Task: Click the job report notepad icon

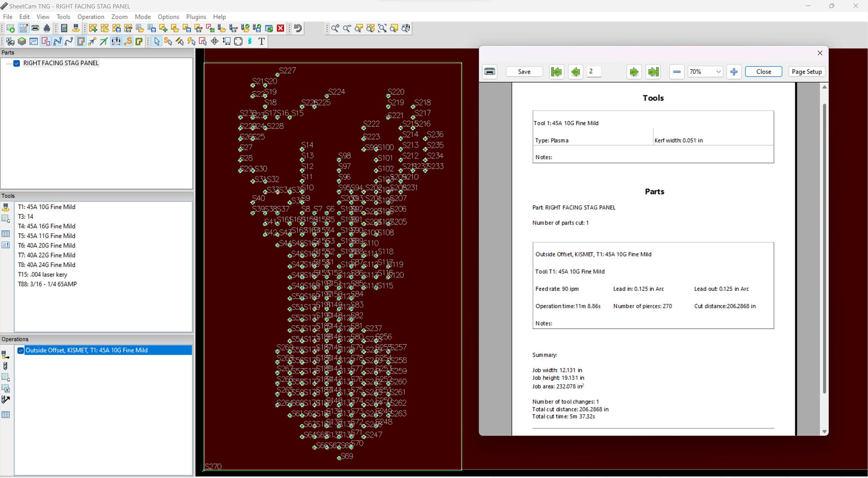Action: [23, 28]
